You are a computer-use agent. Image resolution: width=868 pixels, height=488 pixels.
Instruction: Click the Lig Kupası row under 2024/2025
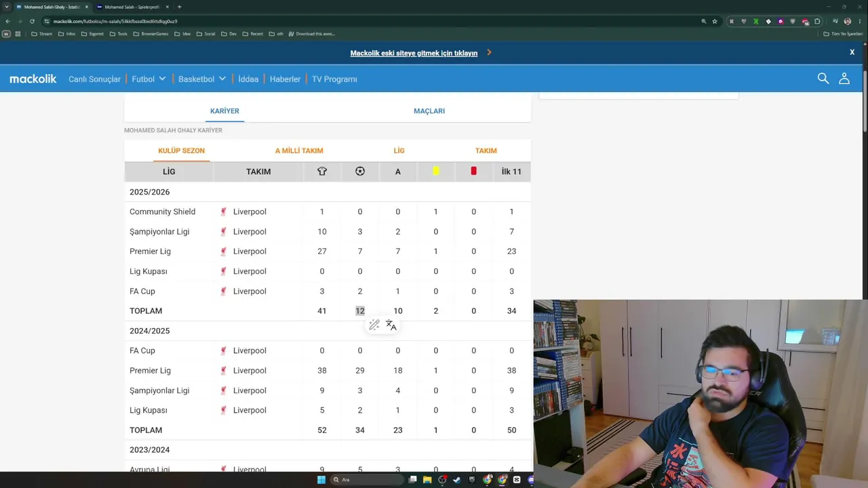328,410
